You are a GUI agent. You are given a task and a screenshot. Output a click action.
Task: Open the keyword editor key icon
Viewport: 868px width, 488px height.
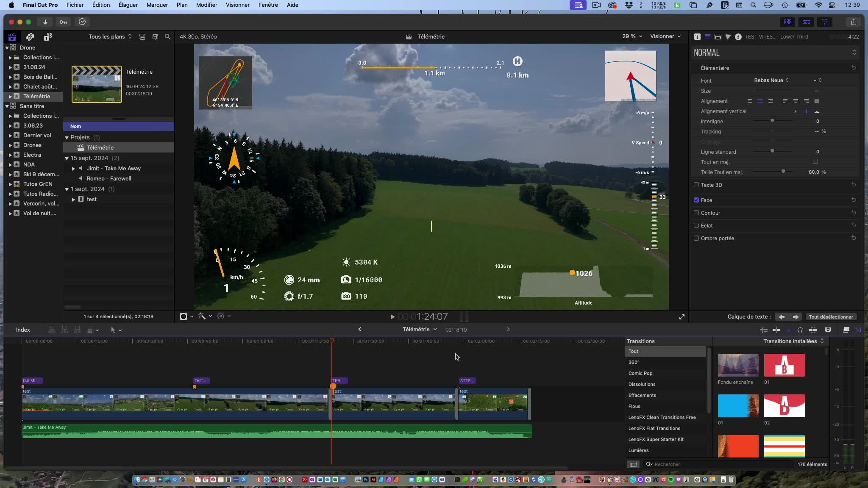(x=63, y=22)
